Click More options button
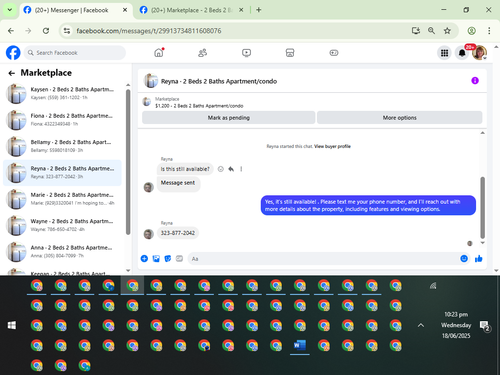500x375 pixels. pyautogui.click(x=400, y=118)
